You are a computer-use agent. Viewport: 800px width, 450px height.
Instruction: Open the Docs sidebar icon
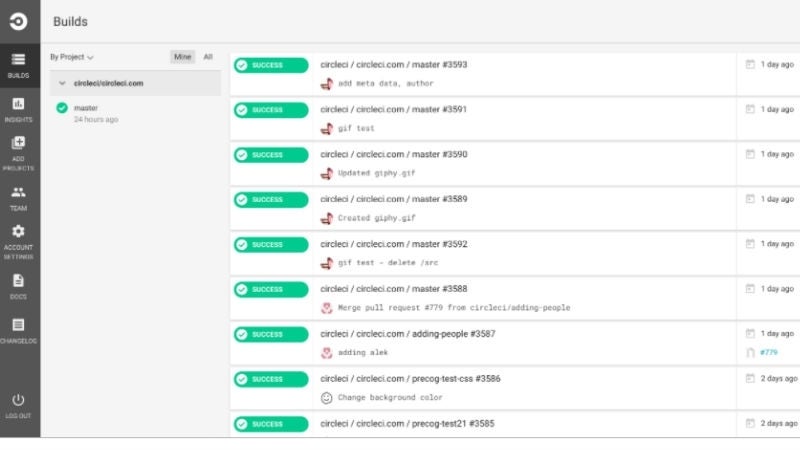tap(18, 281)
